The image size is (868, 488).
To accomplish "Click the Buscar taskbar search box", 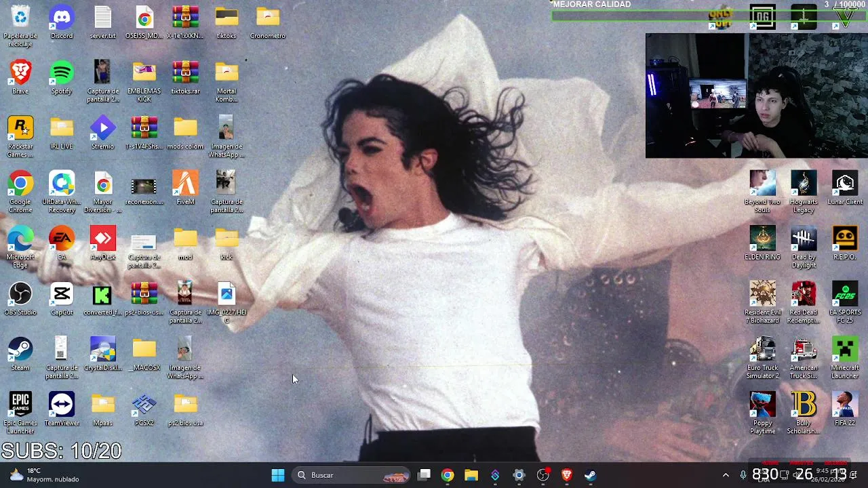I will click(351, 475).
